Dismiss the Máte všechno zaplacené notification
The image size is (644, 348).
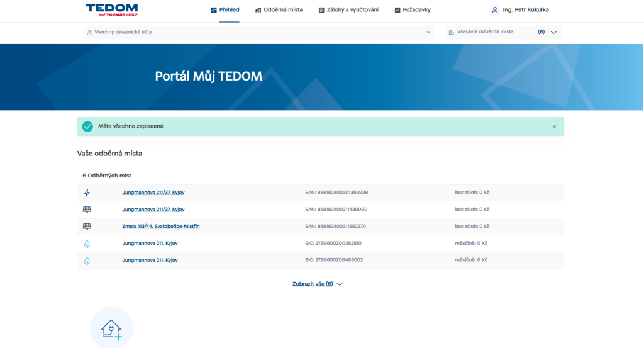coord(554,126)
